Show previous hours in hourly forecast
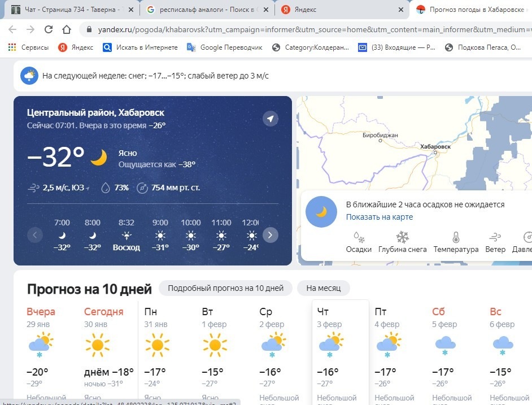Viewport: 532px width, 405px height. (34, 235)
